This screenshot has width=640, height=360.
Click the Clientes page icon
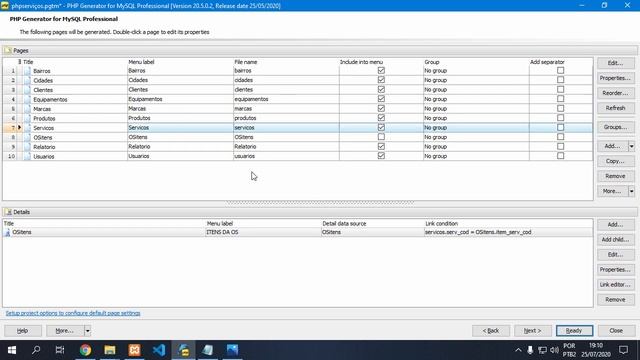pyautogui.click(x=27, y=90)
